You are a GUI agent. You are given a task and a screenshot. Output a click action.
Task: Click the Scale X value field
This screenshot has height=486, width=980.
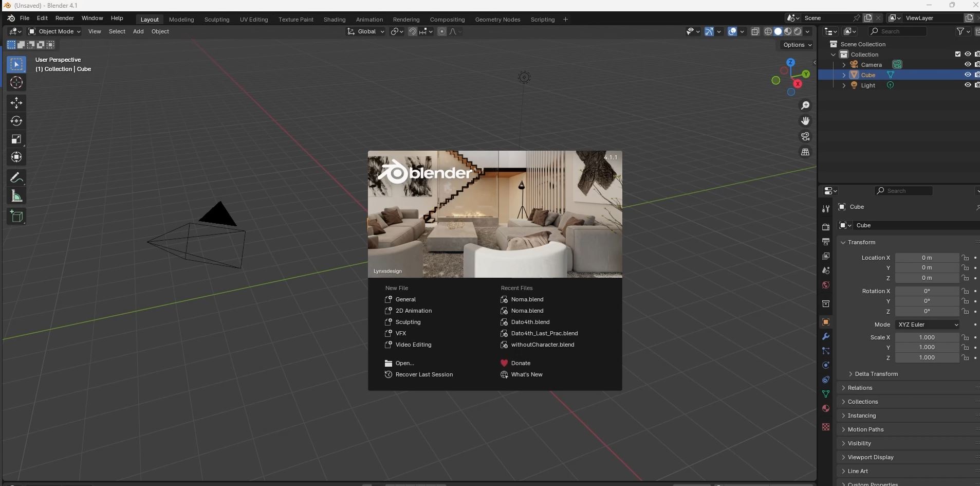pos(927,337)
